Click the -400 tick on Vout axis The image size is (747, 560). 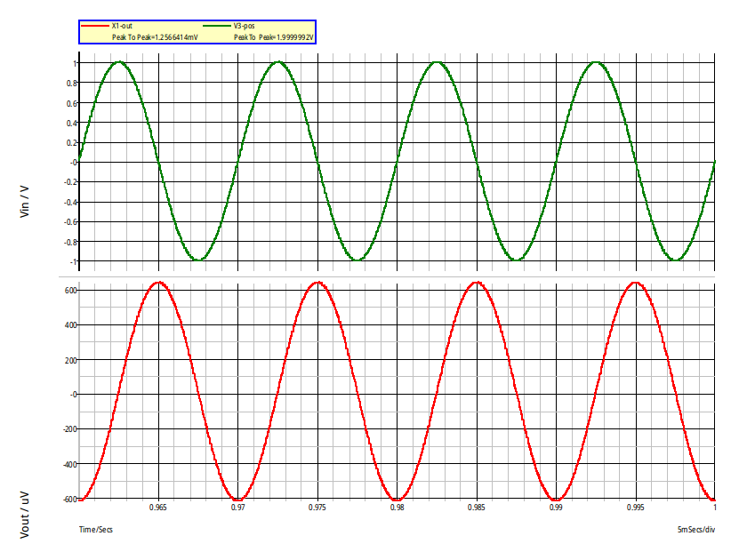[69, 464]
